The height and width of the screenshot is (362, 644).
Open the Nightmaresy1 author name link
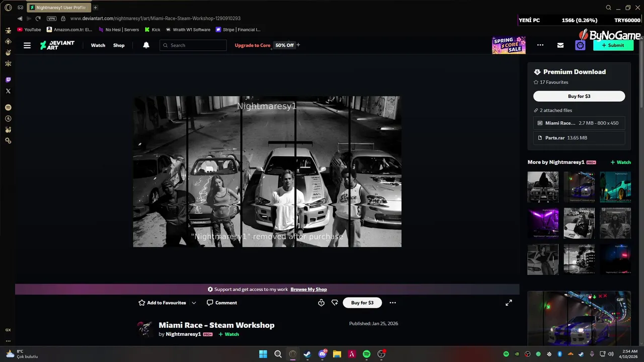point(183,334)
